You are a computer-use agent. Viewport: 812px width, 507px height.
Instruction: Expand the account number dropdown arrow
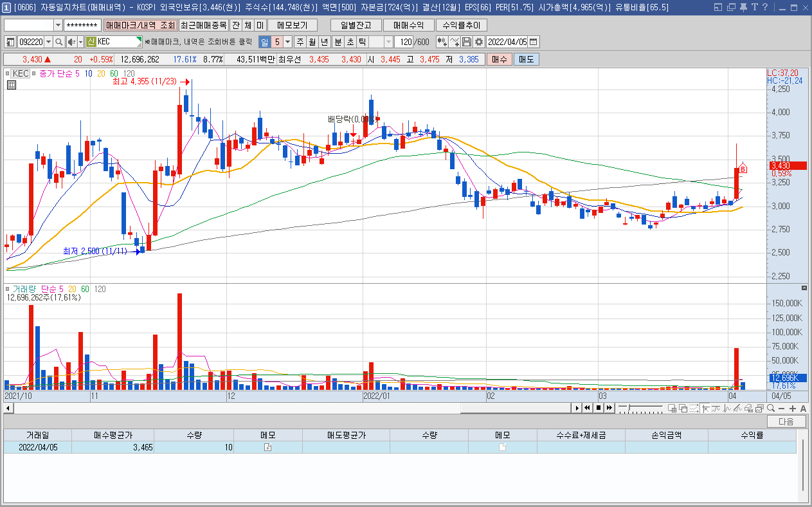pyautogui.click(x=58, y=25)
